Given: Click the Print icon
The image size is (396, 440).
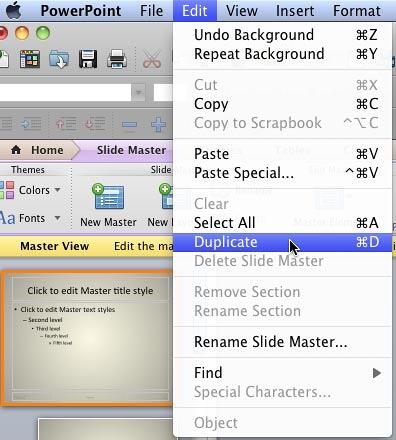Looking at the screenshot, I should (117, 59).
